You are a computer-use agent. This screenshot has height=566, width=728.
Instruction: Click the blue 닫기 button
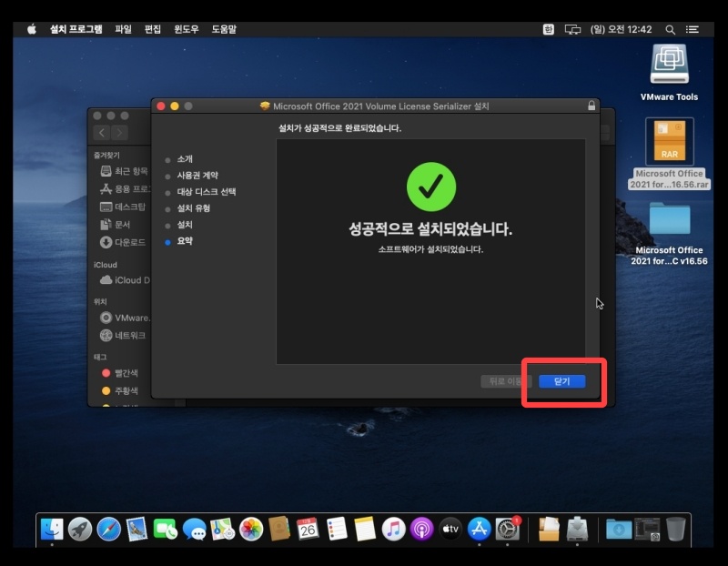coord(561,381)
